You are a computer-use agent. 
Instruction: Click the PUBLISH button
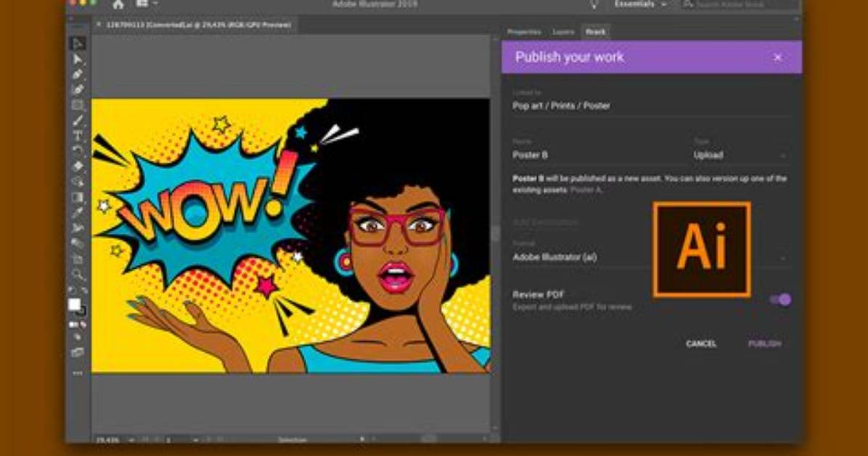pyautogui.click(x=764, y=344)
